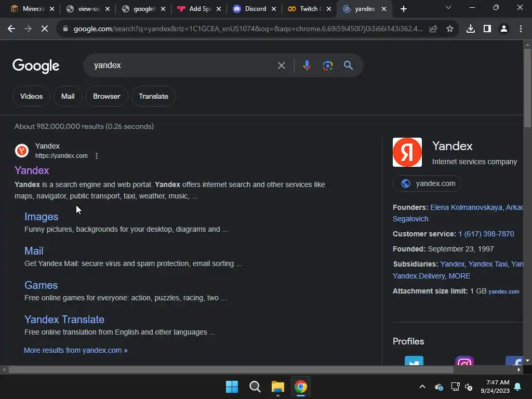View site info via the lock icon
Viewport: 532px width, 399px height.
[x=65, y=29]
